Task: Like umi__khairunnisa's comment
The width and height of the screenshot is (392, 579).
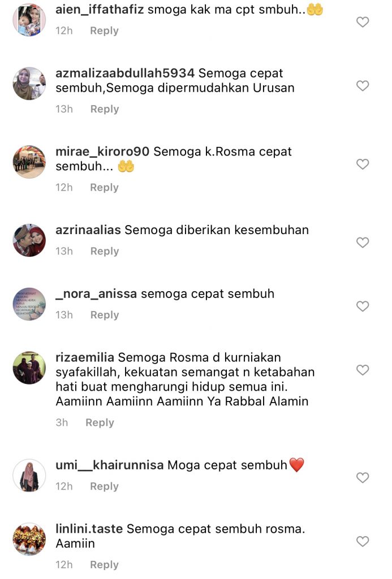Action: pyautogui.click(x=363, y=477)
